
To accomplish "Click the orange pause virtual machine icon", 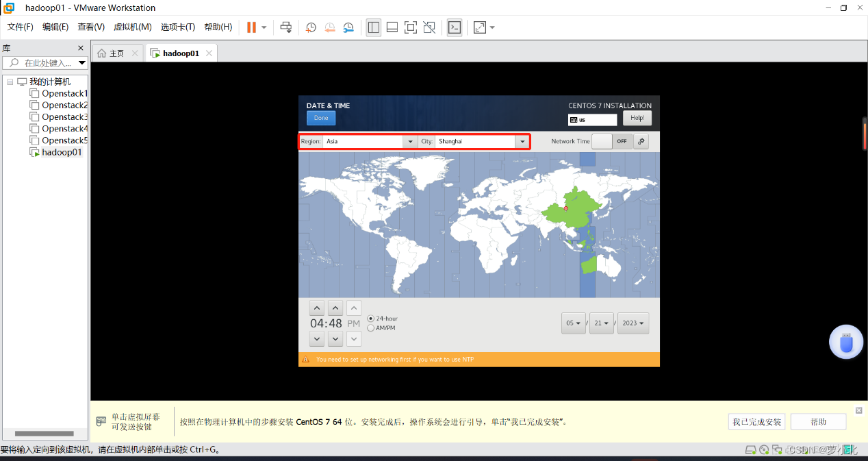I will click(x=251, y=27).
